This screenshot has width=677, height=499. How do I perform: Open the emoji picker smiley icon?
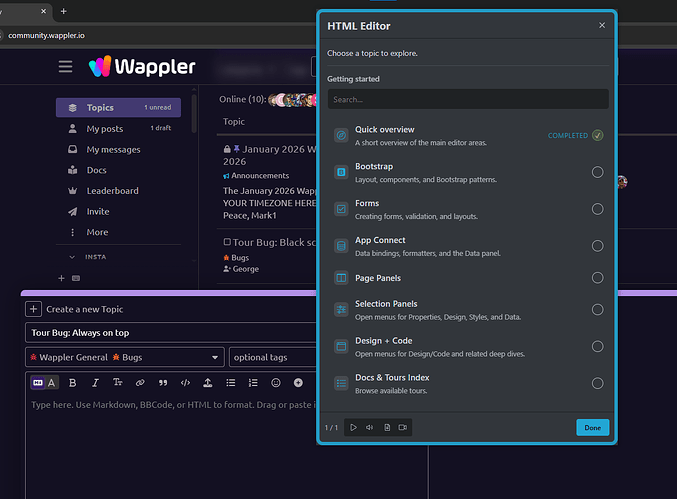276,382
